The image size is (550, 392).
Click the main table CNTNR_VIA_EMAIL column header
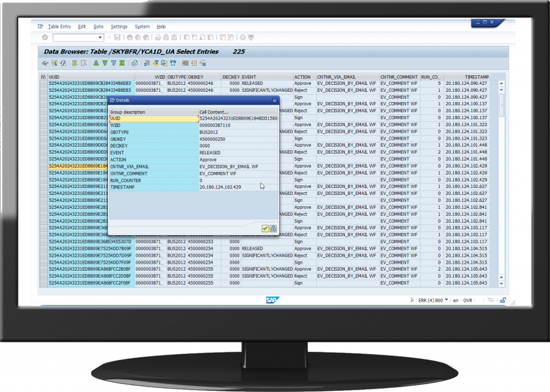pos(348,77)
